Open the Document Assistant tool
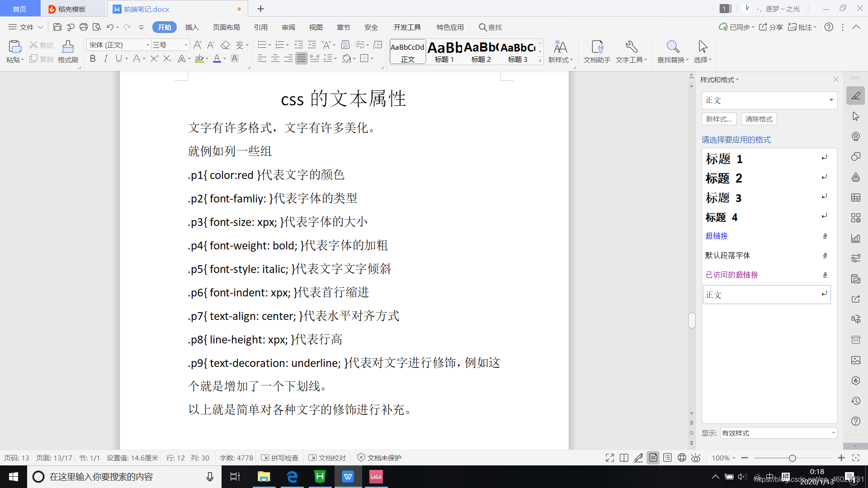The height and width of the screenshot is (488, 868). click(597, 51)
